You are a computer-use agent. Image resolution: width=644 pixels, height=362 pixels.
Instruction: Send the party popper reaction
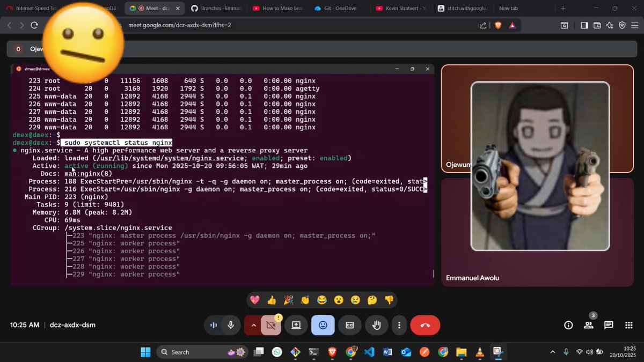pos(289,300)
